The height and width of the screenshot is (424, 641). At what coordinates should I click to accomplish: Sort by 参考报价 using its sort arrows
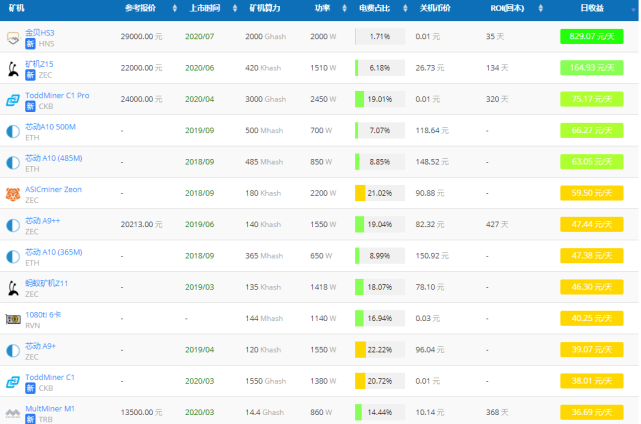coord(175,8)
